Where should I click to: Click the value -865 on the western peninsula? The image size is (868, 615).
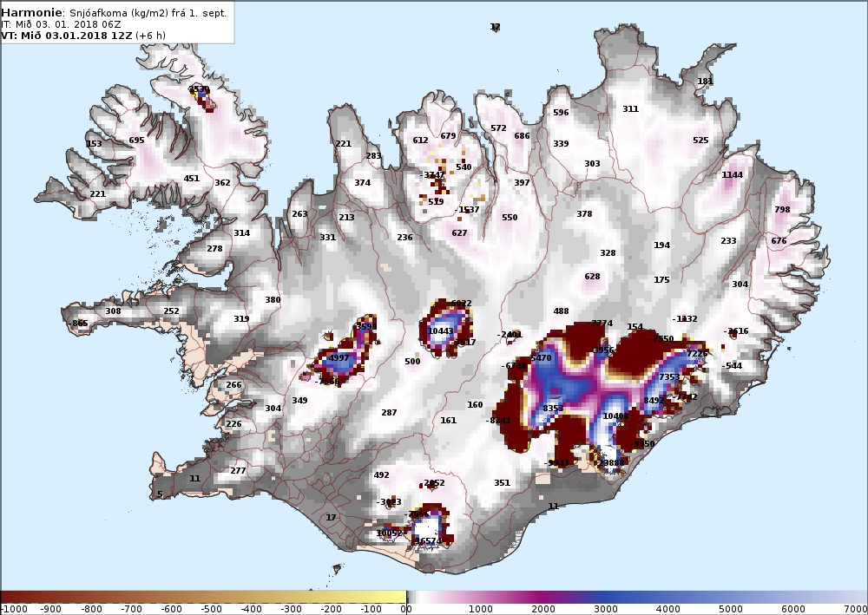pyautogui.click(x=78, y=323)
